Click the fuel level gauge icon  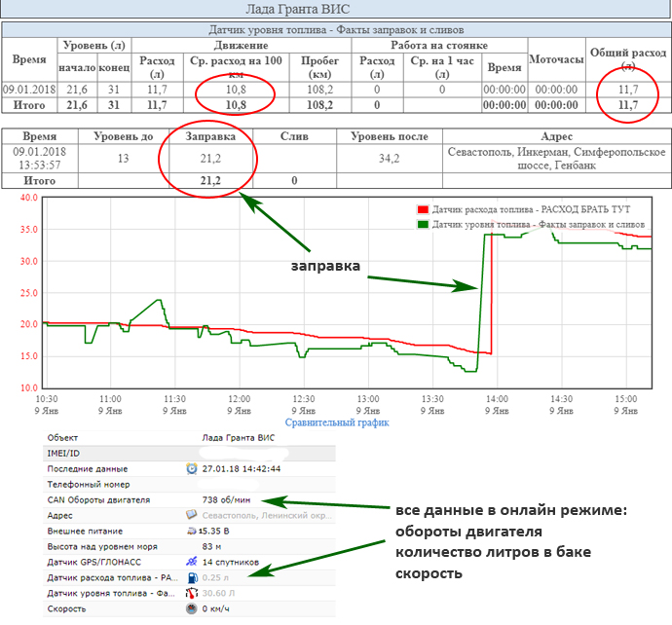(x=192, y=593)
